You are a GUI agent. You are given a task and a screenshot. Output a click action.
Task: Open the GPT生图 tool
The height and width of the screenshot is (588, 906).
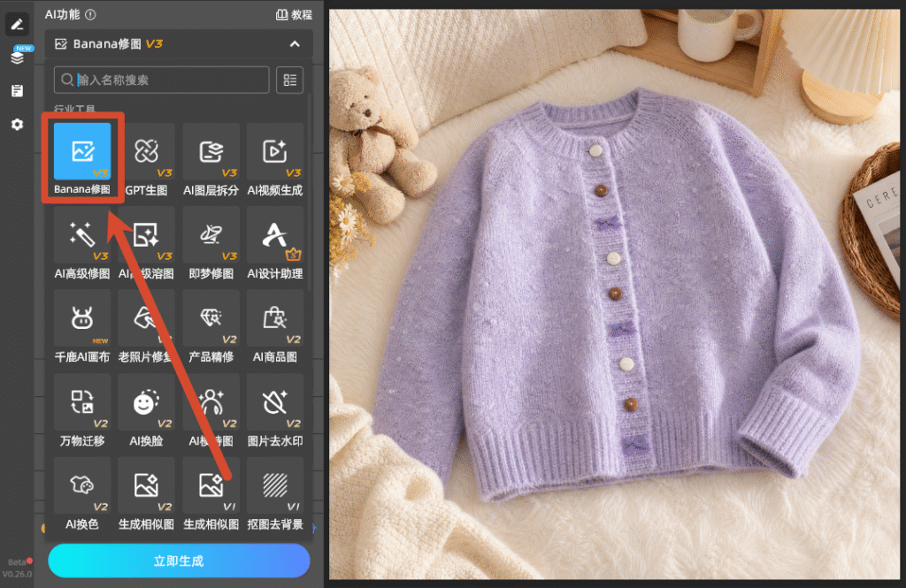tap(146, 151)
